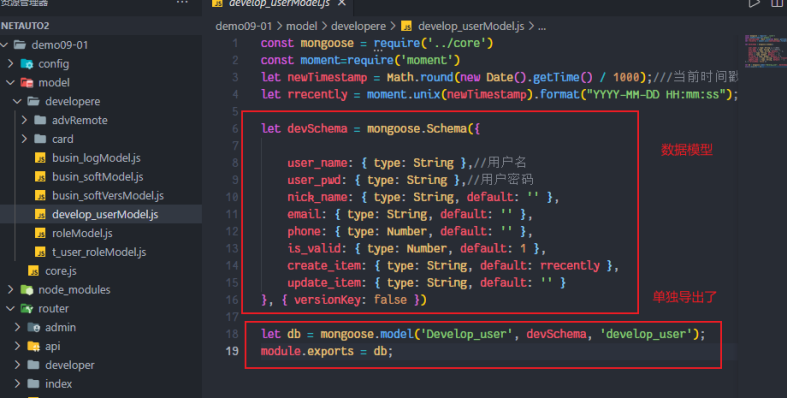Click the JS icon of develop_userModel.js in tree

click(41, 214)
